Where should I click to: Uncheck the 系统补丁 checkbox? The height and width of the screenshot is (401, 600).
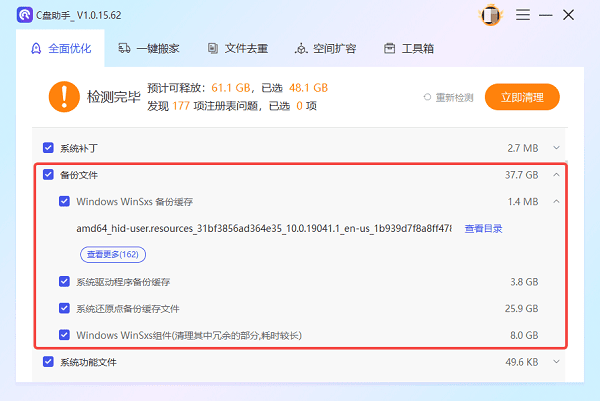(x=48, y=148)
